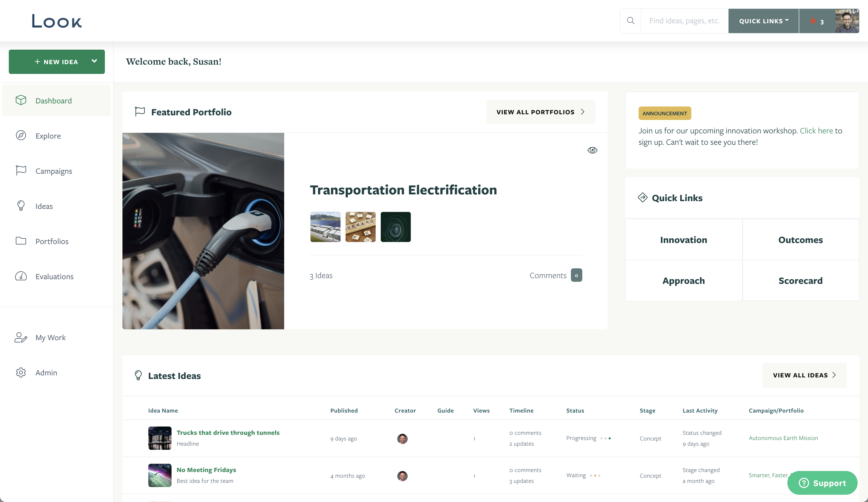Screen dimensions: 868x502
Task: Click the 'Click here' signup link
Action: [816, 131]
